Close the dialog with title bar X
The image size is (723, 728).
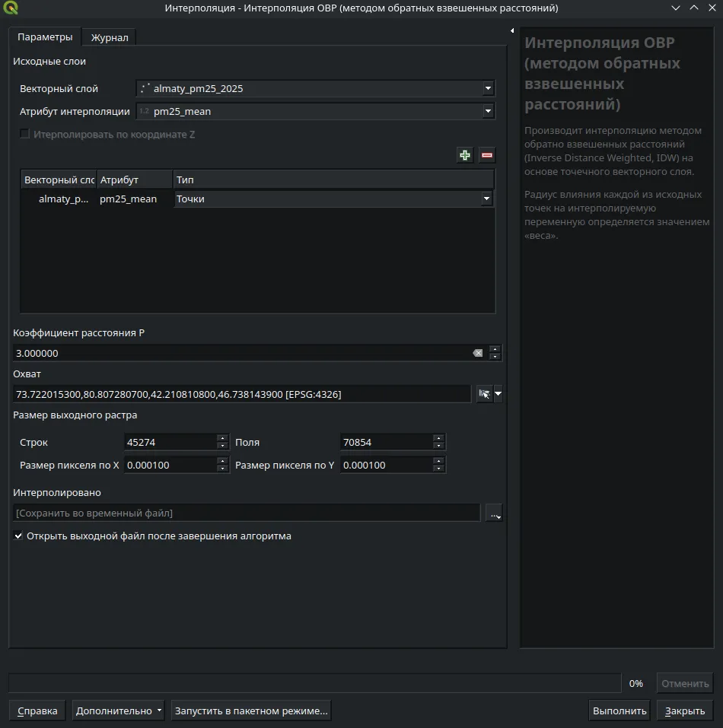(x=712, y=8)
